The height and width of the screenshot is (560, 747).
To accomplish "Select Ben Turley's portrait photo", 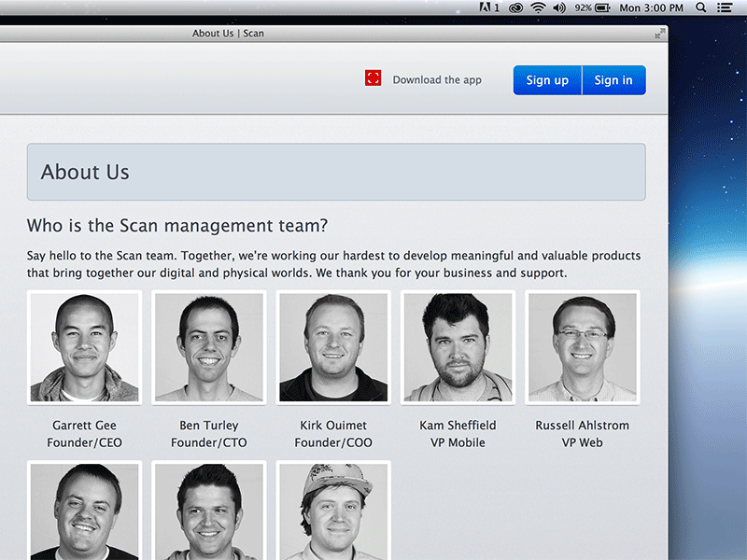I will pos(208,347).
